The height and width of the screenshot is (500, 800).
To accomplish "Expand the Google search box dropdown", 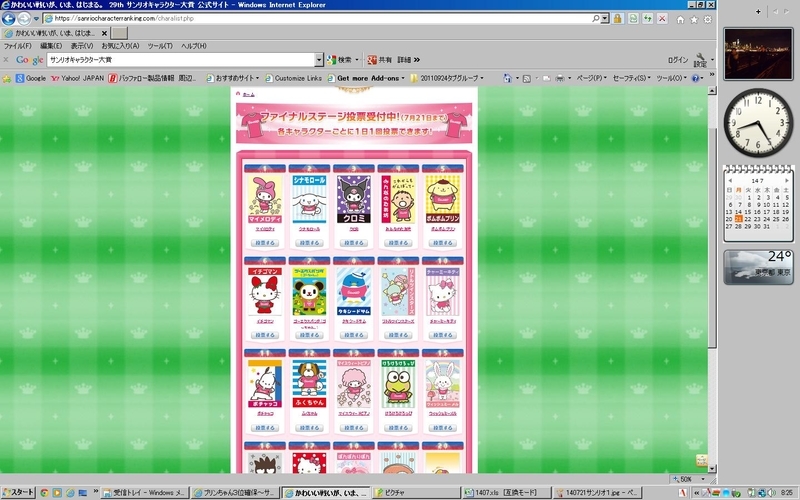I will [319, 60].
